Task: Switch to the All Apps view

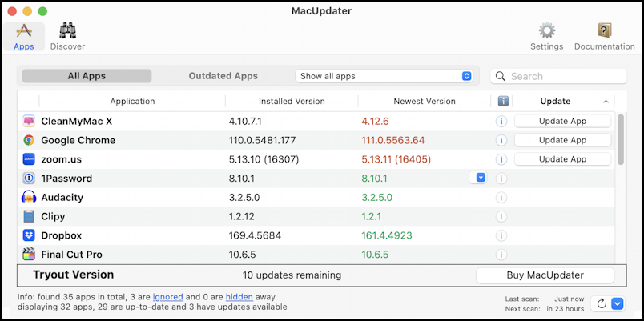Action: [87, 76]
